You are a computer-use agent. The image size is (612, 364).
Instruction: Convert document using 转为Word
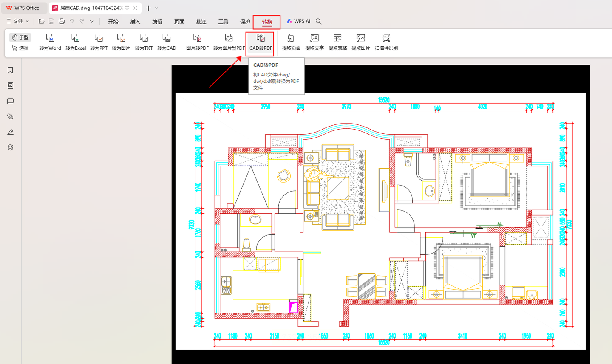(50, 42)
